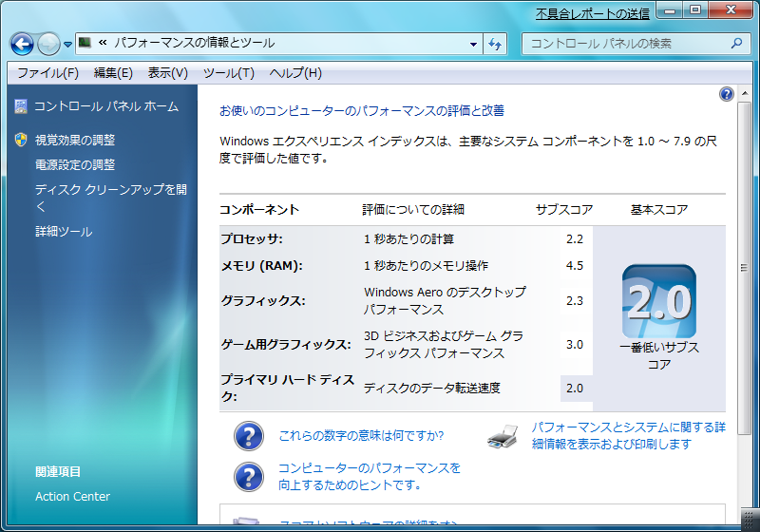The image size is (760, 532).
Task: Maximize the window
Action: 695,10
